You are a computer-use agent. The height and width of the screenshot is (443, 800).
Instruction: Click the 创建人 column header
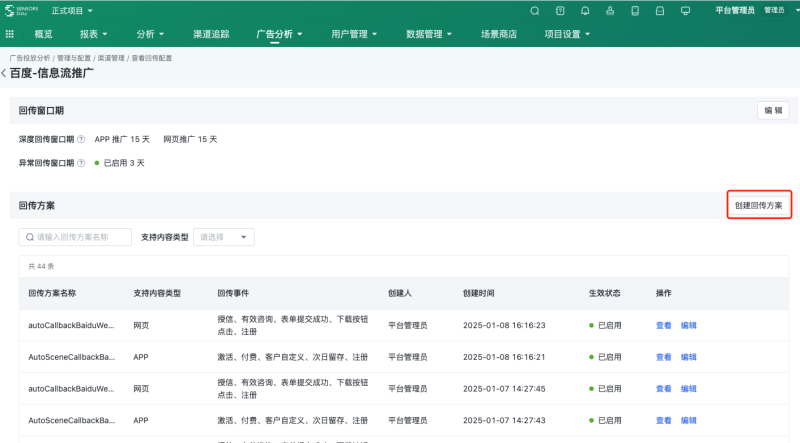tap(399, 293)
